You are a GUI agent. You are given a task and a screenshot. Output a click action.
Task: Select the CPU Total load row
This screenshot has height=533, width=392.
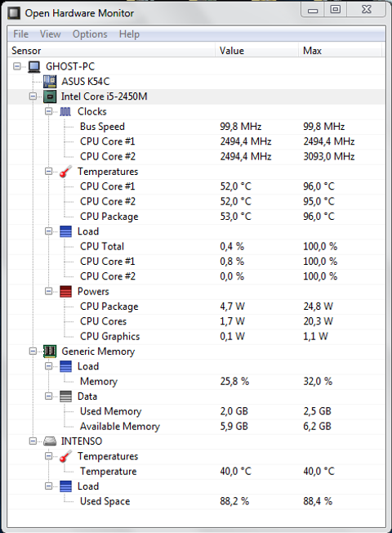(x=196, y=246)
